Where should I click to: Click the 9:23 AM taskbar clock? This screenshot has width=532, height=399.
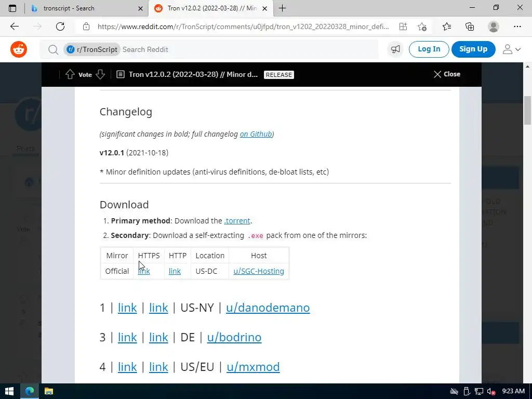pyautogui.click(x=513, y=391)
